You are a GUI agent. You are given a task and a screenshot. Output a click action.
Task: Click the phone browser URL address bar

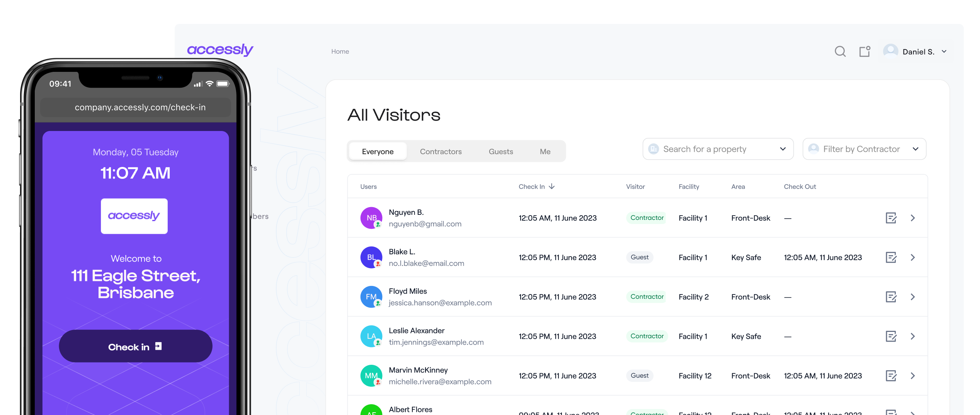[140, 107]
